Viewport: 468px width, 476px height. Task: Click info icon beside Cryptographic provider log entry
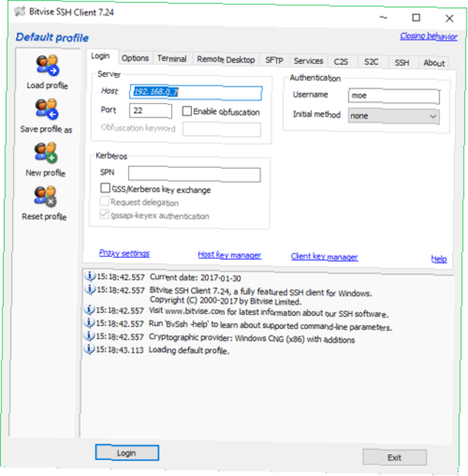coord(89,336)
